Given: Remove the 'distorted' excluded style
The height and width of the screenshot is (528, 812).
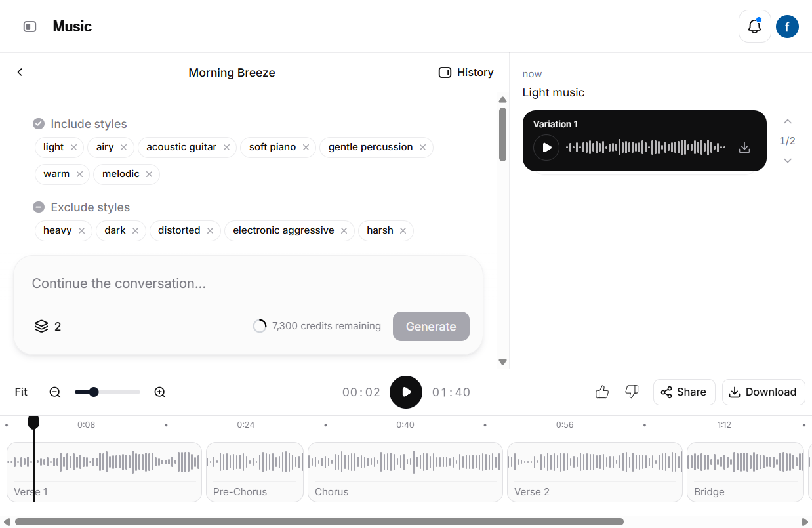Looking at the screenshot, I should [x=210, y=231].
